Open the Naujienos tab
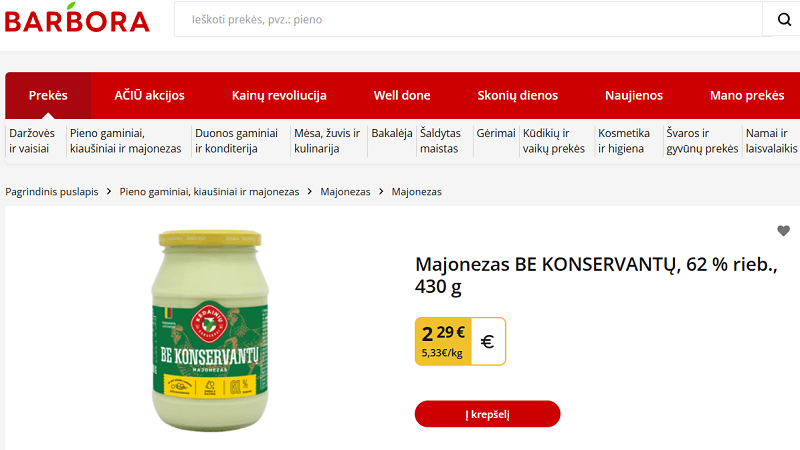Screen dimensions: 800x450 coord(634,95)
